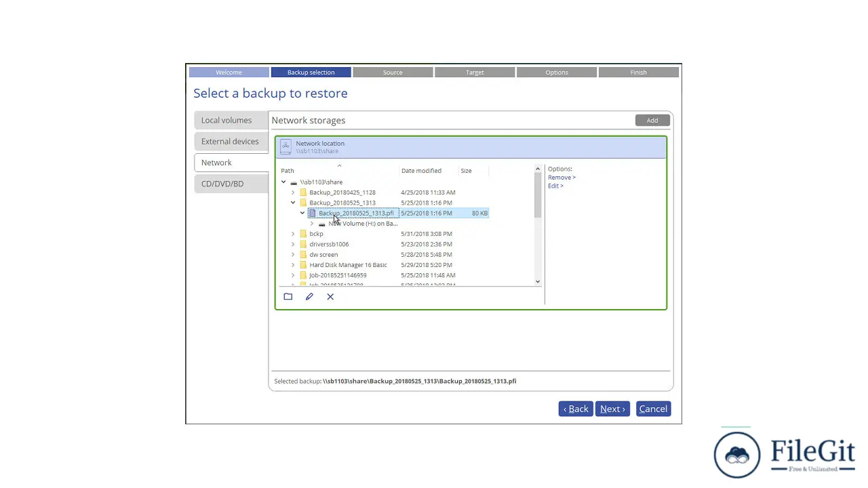
Task: Sort by the Date modified column header
Action: coord(421,171)
